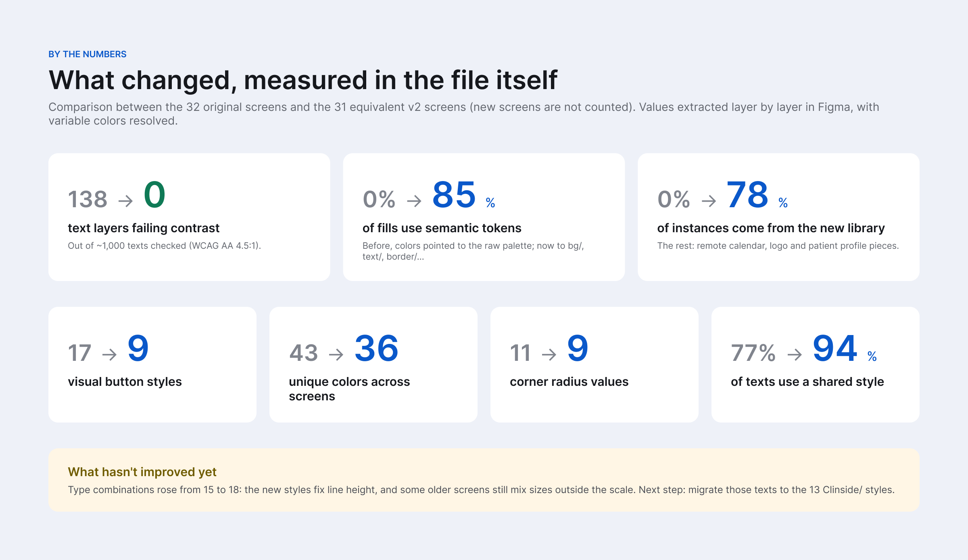The width and height of the screenshot is (968, 560).
Task: Click the blue 36 figure
Action: [377, 348]
